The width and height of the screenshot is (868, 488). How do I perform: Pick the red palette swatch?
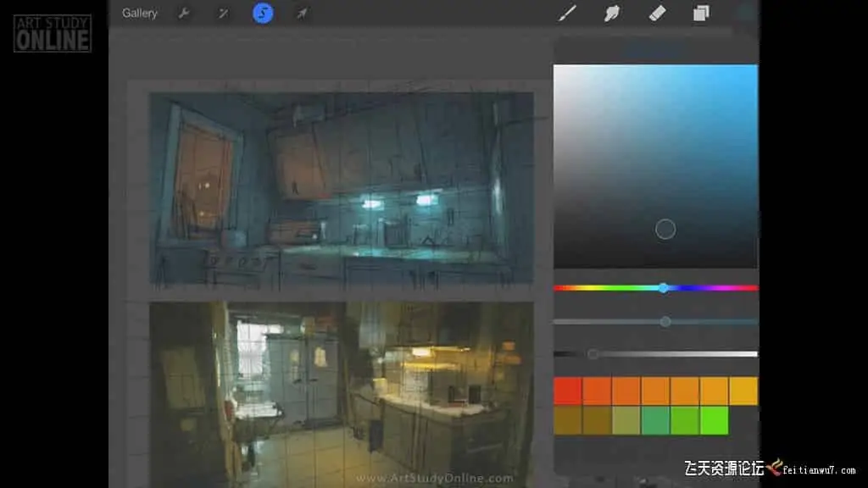568,391
